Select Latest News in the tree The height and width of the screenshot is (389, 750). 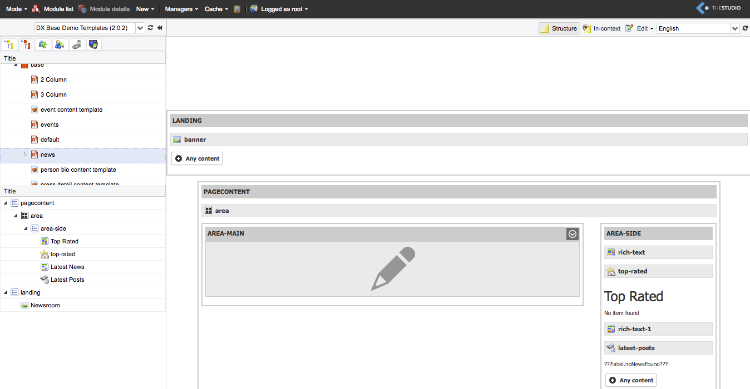pos(67,267)
